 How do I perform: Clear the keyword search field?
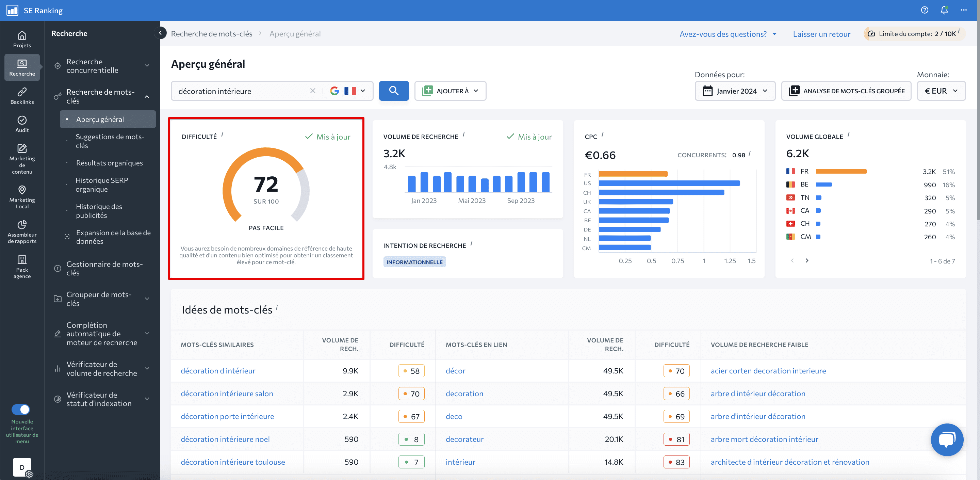pos(313,91)
